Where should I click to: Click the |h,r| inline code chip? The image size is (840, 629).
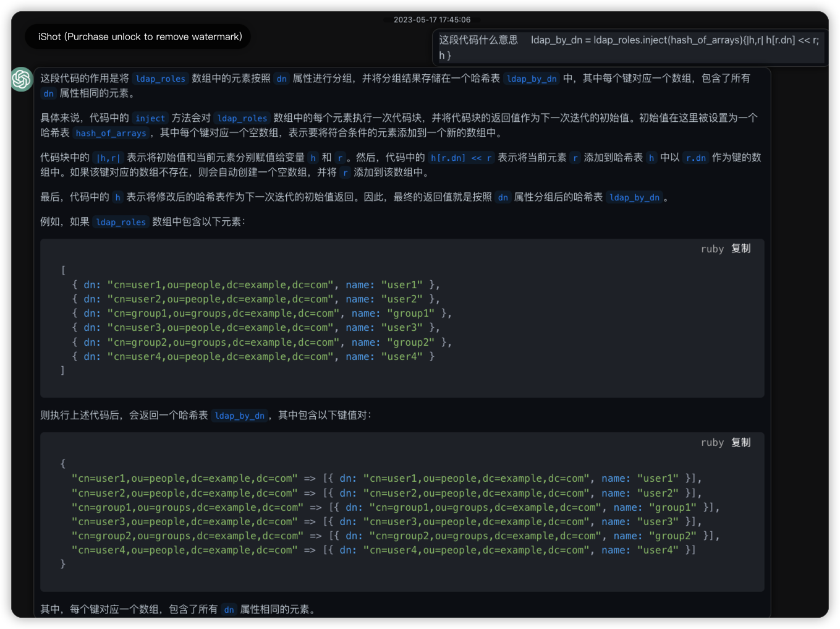(108, 158)
